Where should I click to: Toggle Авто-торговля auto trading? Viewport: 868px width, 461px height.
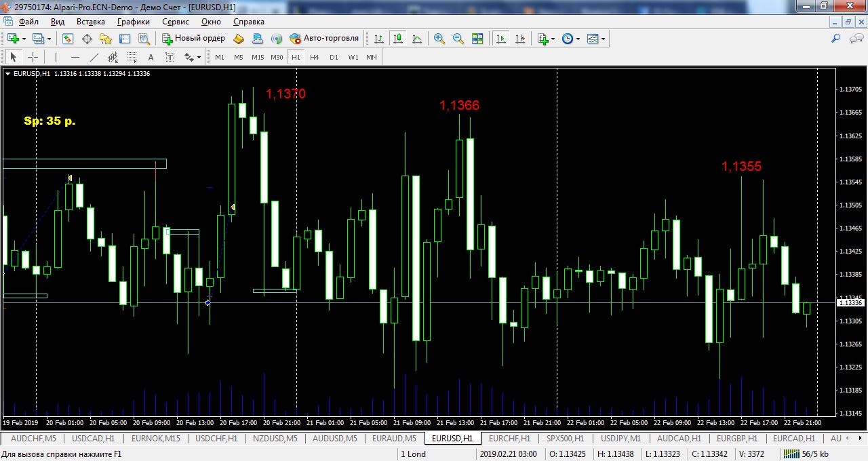(x=324, y=39)
